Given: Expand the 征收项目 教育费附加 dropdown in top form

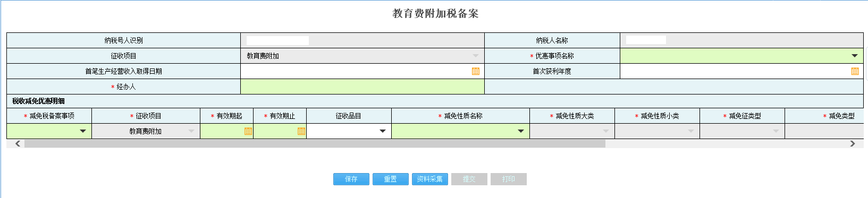Looking at the screenshot, I should click(476, 56).
